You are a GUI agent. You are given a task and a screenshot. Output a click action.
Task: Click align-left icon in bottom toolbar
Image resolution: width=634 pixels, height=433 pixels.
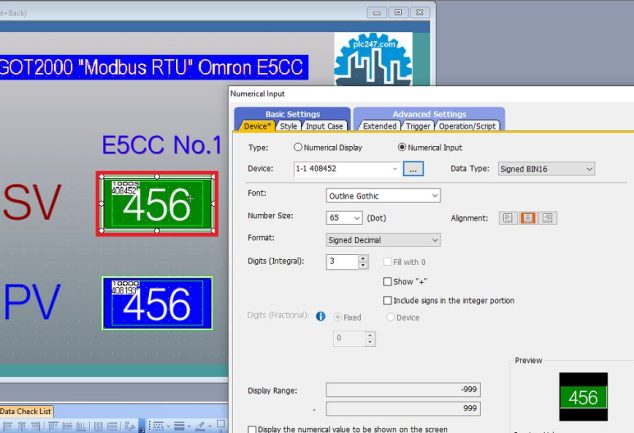7,426
